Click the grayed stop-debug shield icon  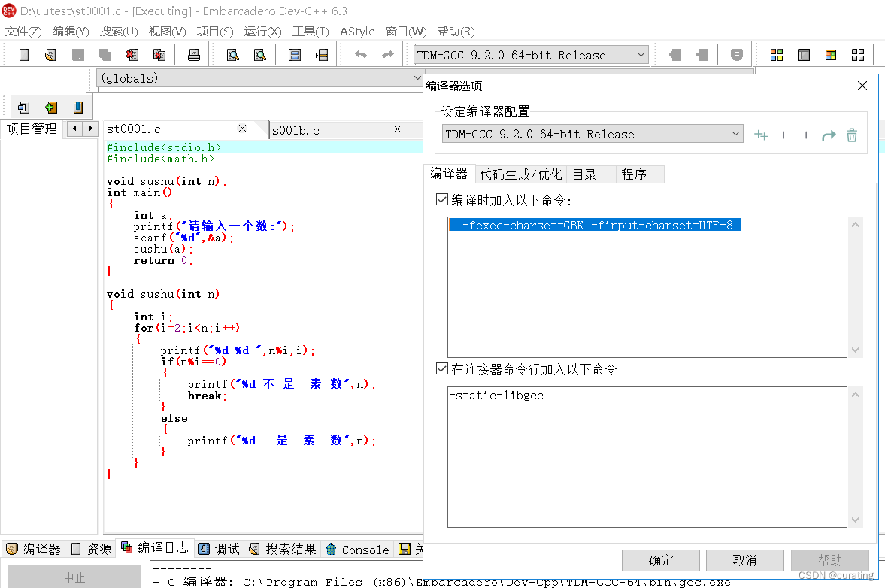(x=737, y=55)
